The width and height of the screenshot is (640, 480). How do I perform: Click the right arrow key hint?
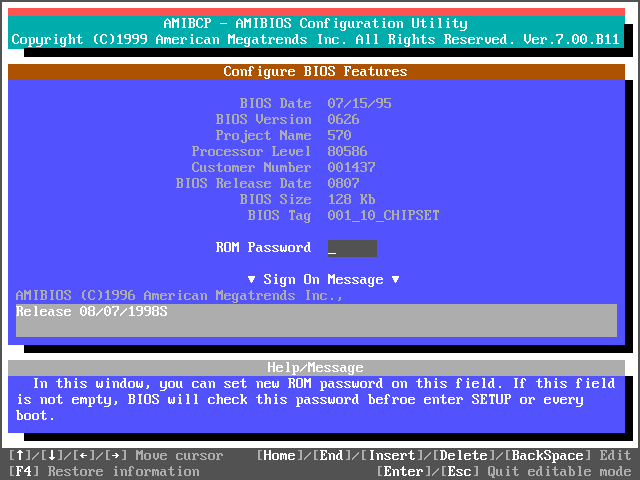pyautogui.click(x=116, y=456)
